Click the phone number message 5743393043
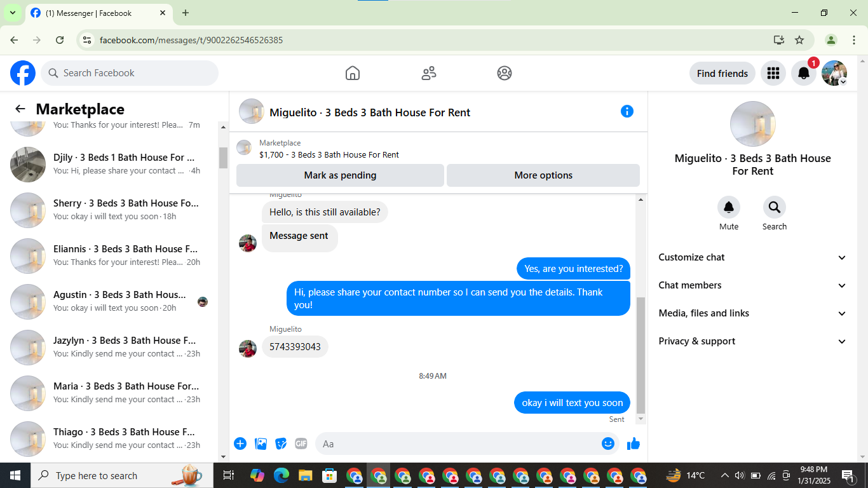The width and height of the screenshot is (868, 488). (295, 347)
